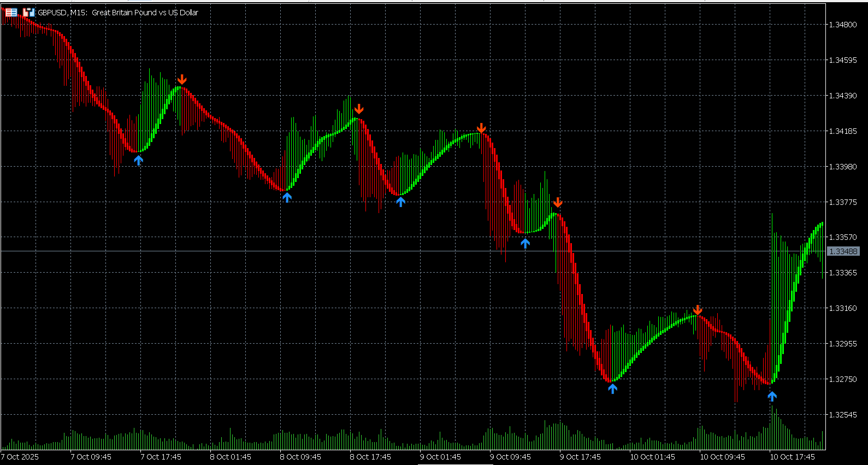Viewport: 868px width, 465px height.
Task: Click the 7 Oct 09:45 time label
Action: [91, 457]
